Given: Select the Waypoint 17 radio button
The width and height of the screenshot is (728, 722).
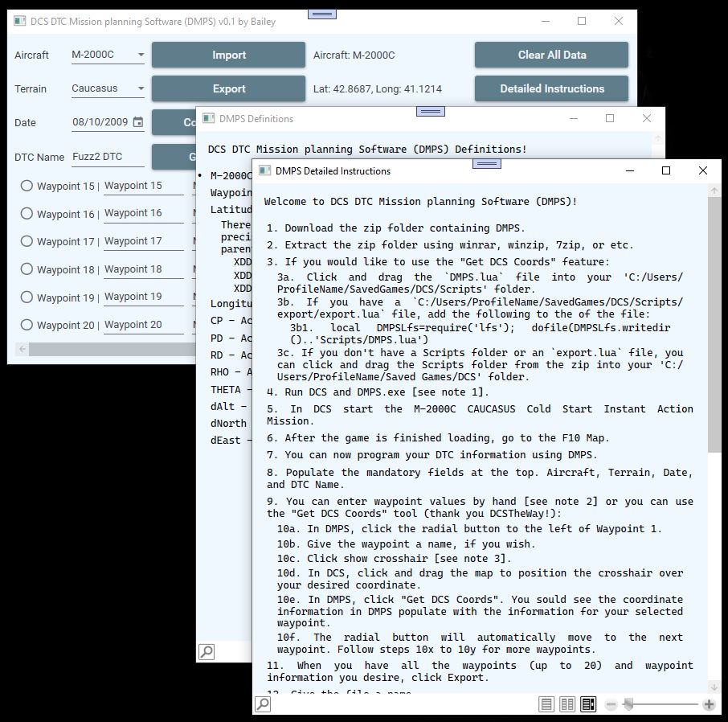Looking at the screenshot, I should [x=27, y=241].
